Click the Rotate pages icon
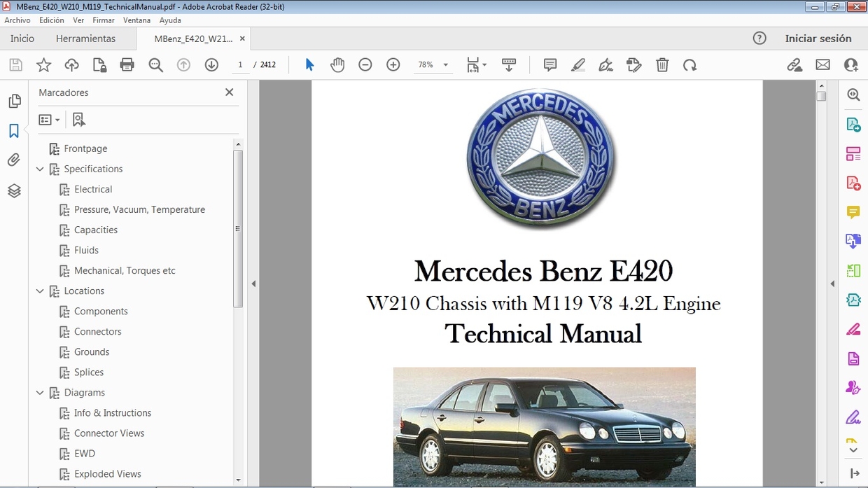This screenshot has width=868, height=488. [690, 64]
